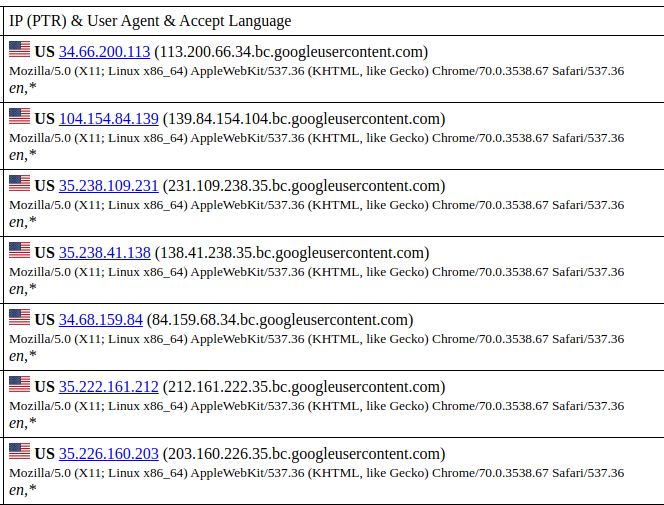Click PTR text 231.109.238.35.bc.googleusercontent.com
This screenshot has width=664, height=505.
[x=304, y=186]
